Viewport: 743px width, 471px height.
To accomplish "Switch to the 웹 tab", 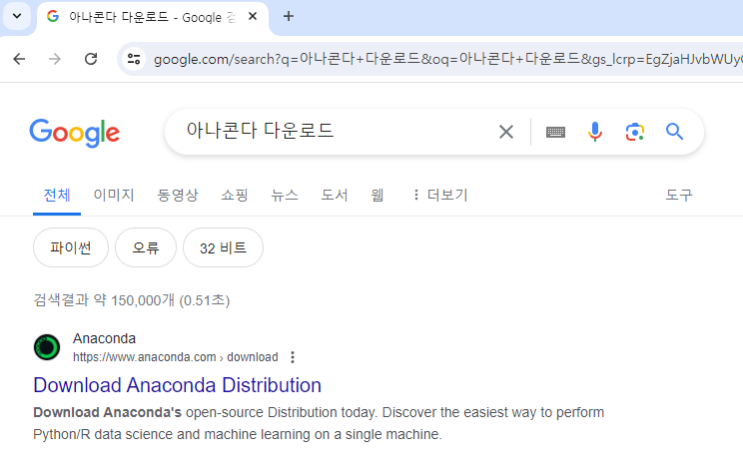I will click(x=377, y=195).
